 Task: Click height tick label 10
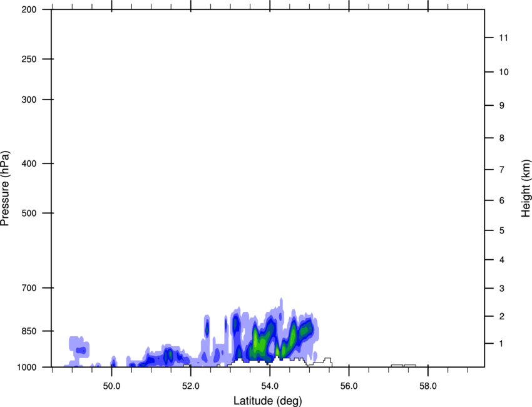tap(503, 72)
